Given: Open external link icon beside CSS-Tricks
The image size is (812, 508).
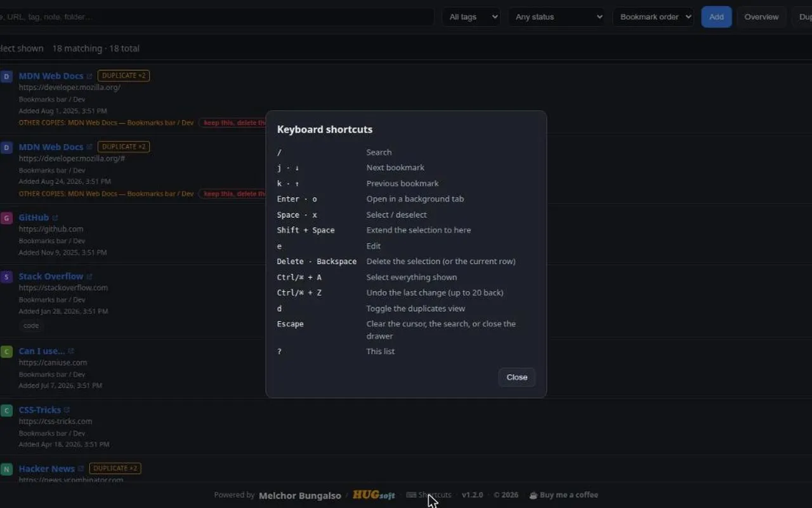Looking at the screenshot, I should pos(67,410).
